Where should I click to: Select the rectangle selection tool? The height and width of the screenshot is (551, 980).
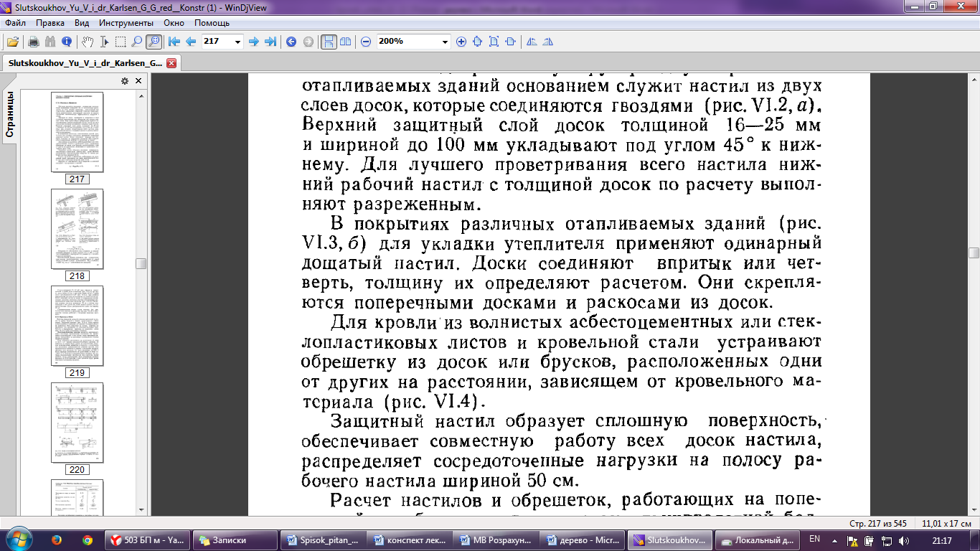pos(120,42)
